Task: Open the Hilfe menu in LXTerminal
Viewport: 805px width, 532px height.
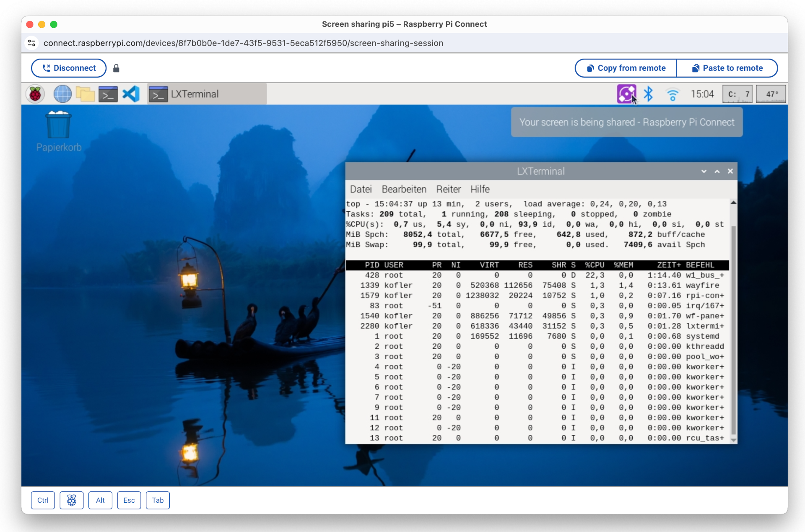Action: coord(480,189)
